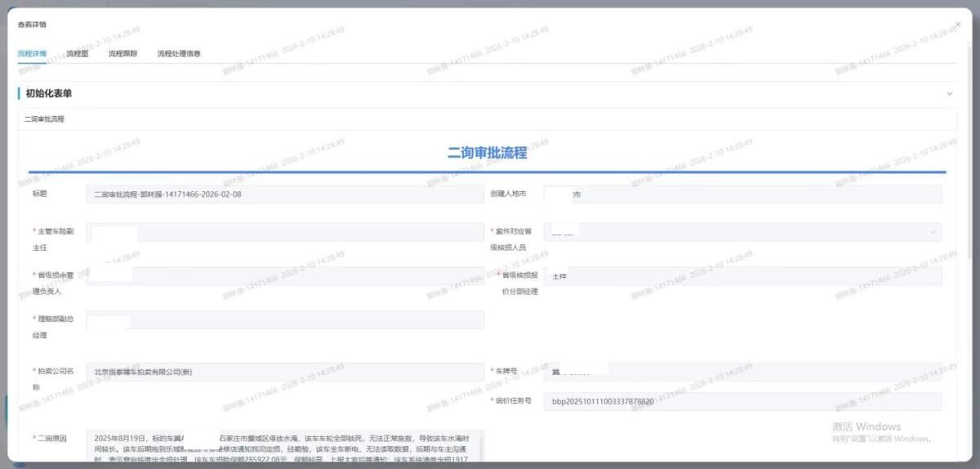Switch to the 流程图 tab
Viewport: 980px width, 469px height.
pyautogui.click(x=77, y=54)
